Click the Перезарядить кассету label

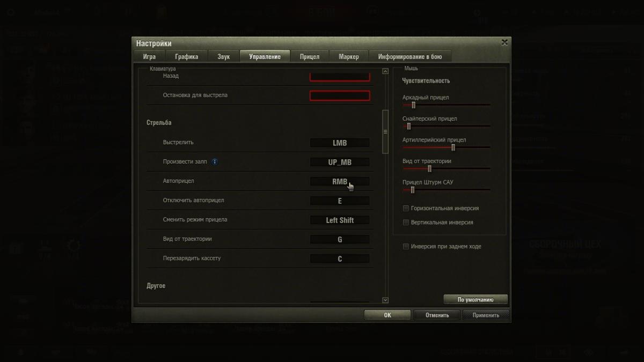click(x=192, y=258)
